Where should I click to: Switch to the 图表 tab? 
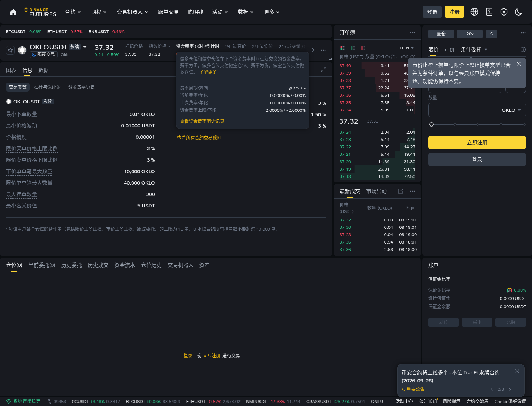[x=11, y=70]
